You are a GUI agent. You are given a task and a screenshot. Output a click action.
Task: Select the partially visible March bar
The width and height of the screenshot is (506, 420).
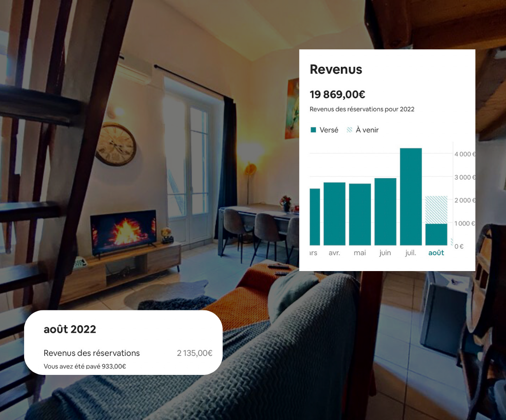(314, 217)
